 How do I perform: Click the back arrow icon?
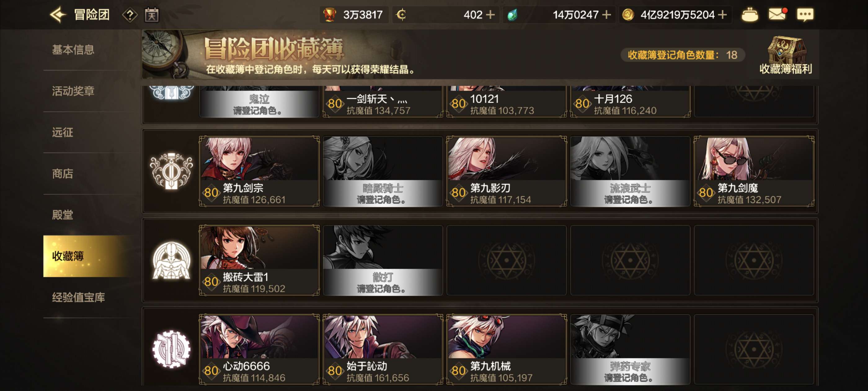(x=58, y=15)
